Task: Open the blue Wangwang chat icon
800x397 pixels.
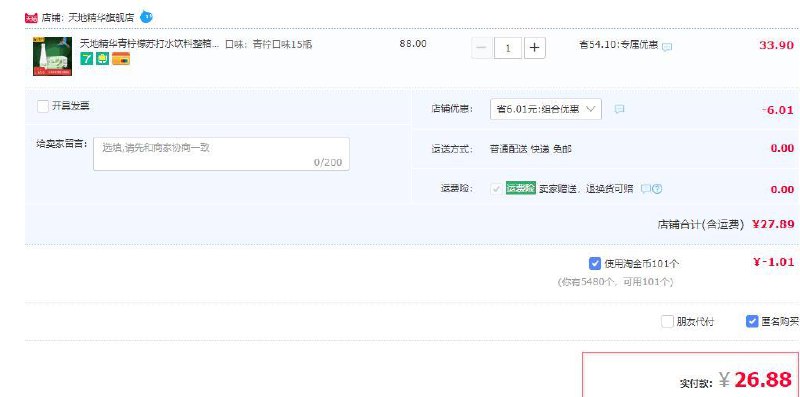Action: point(146,17)
